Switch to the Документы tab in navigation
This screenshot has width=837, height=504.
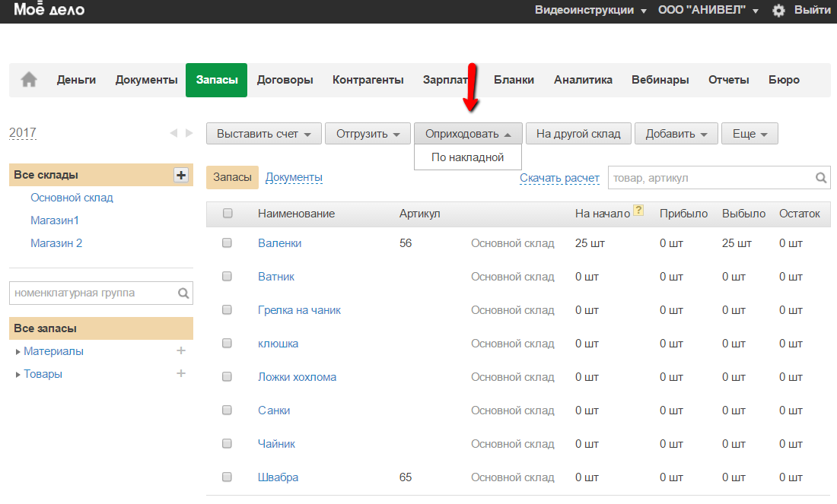coord(146,80)
